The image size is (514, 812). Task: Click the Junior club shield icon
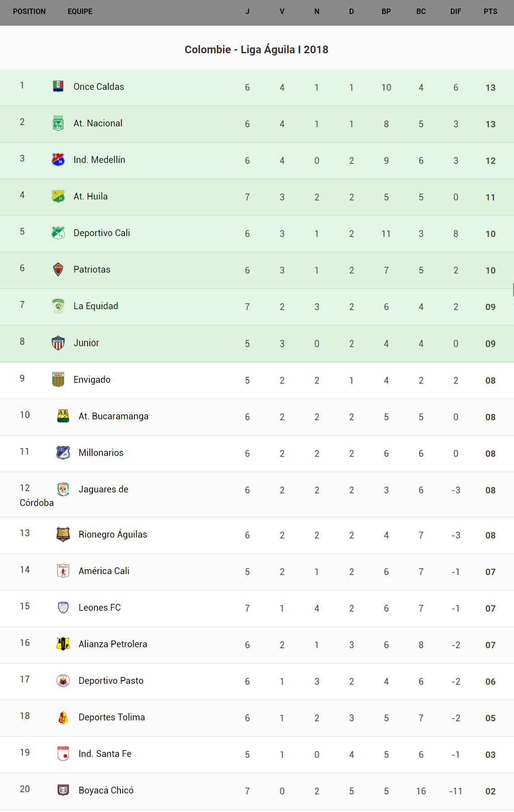point(58,343)
